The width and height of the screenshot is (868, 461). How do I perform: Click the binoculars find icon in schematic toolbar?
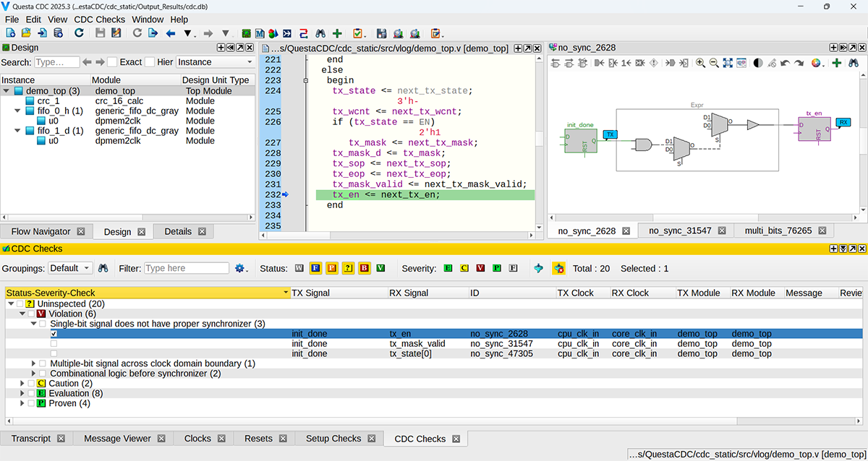click(854, 63)
